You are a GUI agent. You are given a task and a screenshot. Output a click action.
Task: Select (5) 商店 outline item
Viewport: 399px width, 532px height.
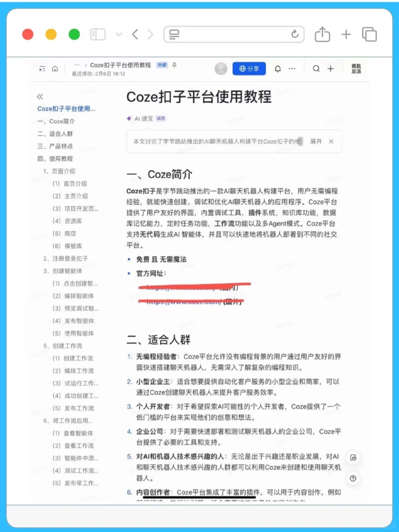click(x=64, y=234)
